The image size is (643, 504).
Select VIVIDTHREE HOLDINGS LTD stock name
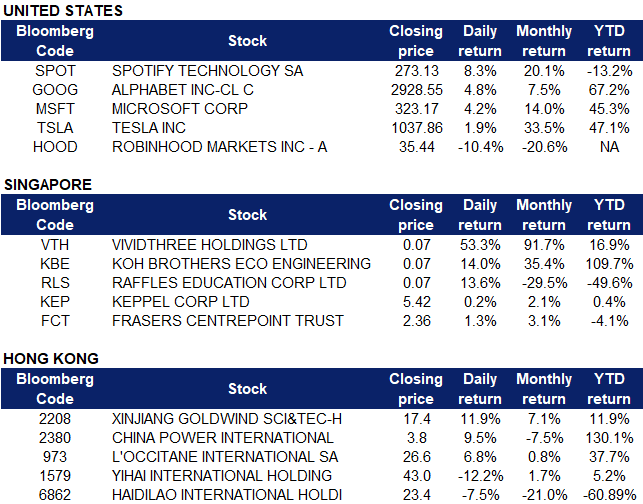pos(210,244)
